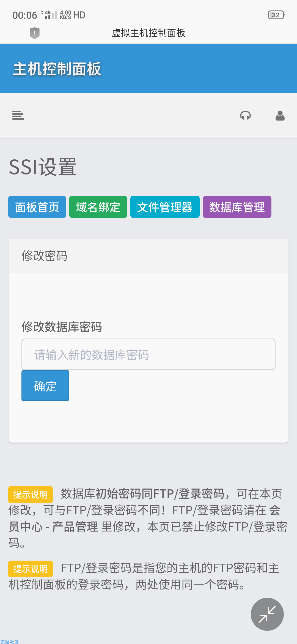Open the 流星社区 link at bottom
The height and width of the screenshot is (644, 297).
coord(9,642)
